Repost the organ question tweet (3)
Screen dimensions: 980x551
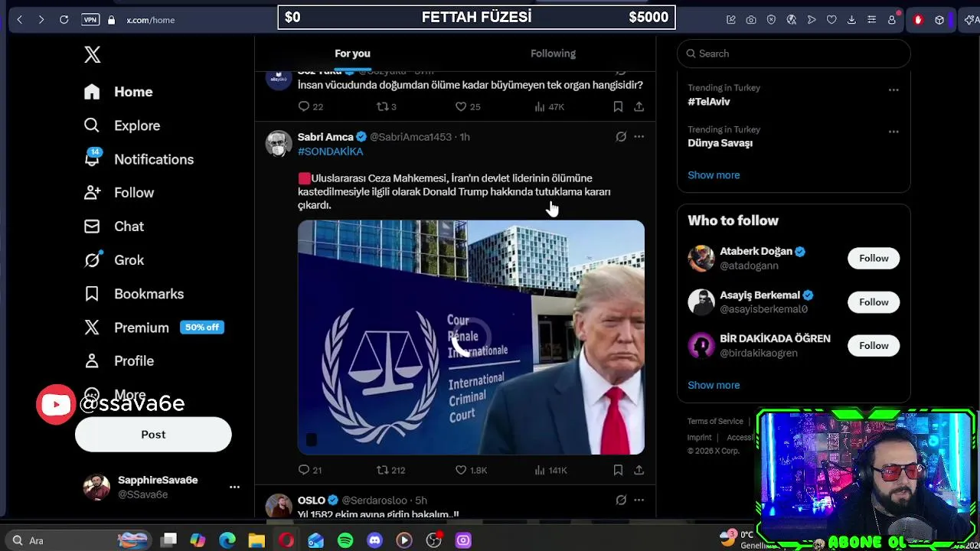386,106
